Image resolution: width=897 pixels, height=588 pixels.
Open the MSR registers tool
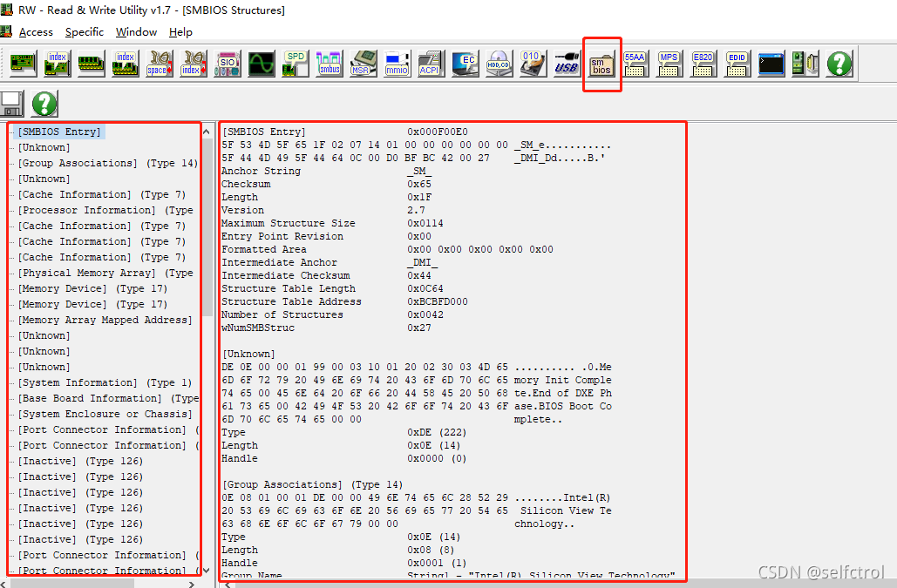[364, 64]
